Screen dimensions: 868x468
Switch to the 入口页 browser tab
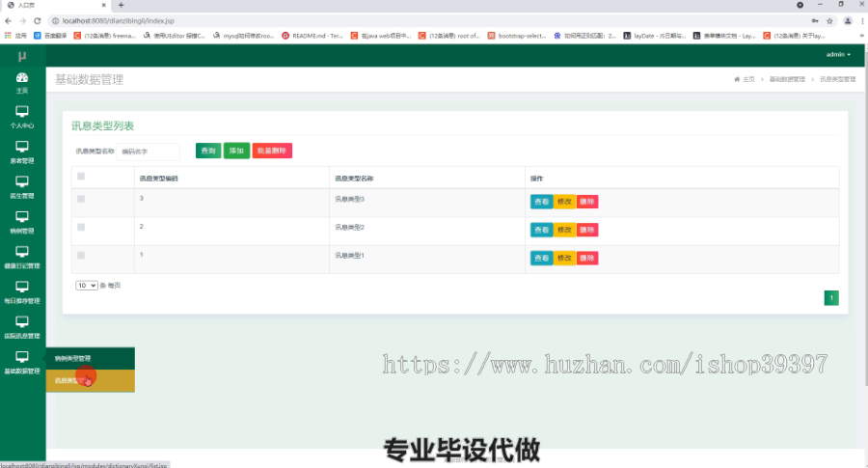[x=55, y=5]
